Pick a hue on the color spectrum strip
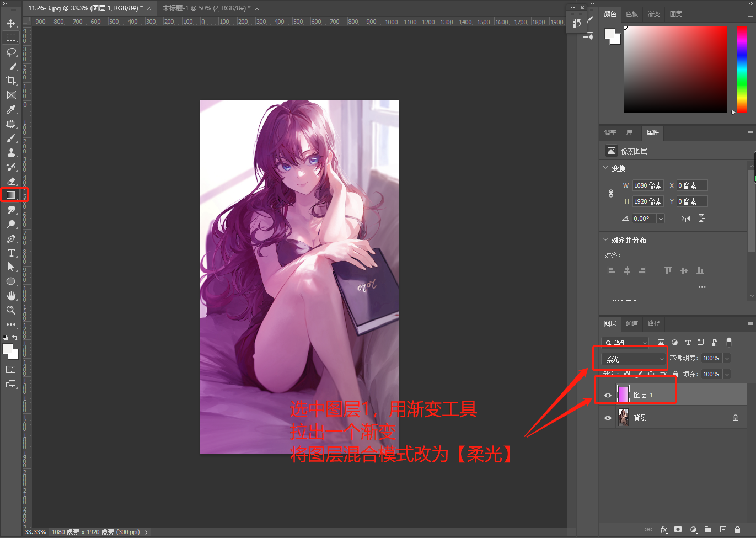This screenshot has width=756, height=538. [x=742, y=70]
